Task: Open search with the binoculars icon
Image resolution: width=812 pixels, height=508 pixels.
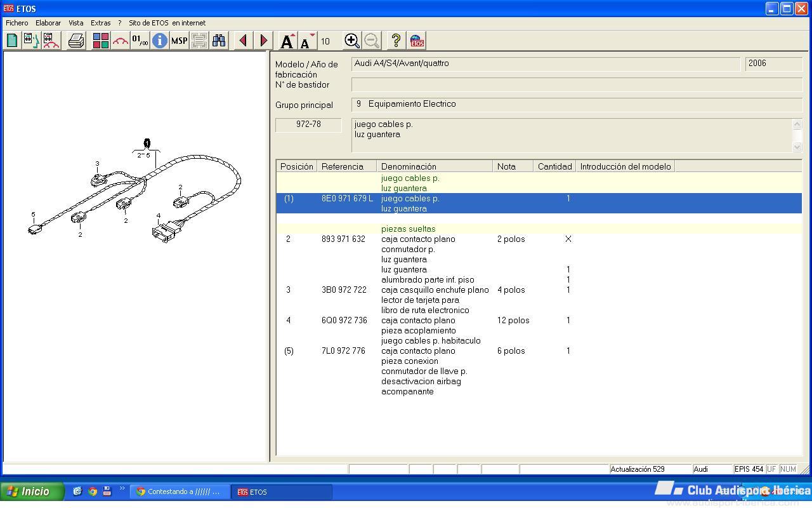Action: (x=219, y=41)
